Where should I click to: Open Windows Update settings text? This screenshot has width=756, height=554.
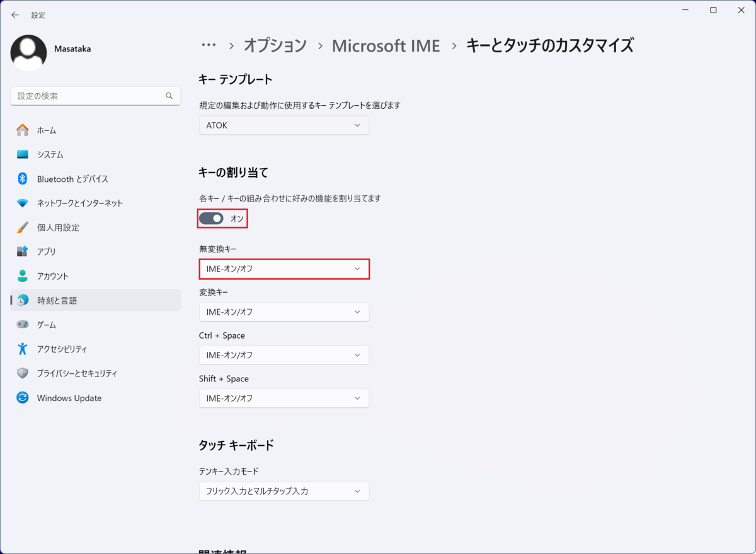69,399
